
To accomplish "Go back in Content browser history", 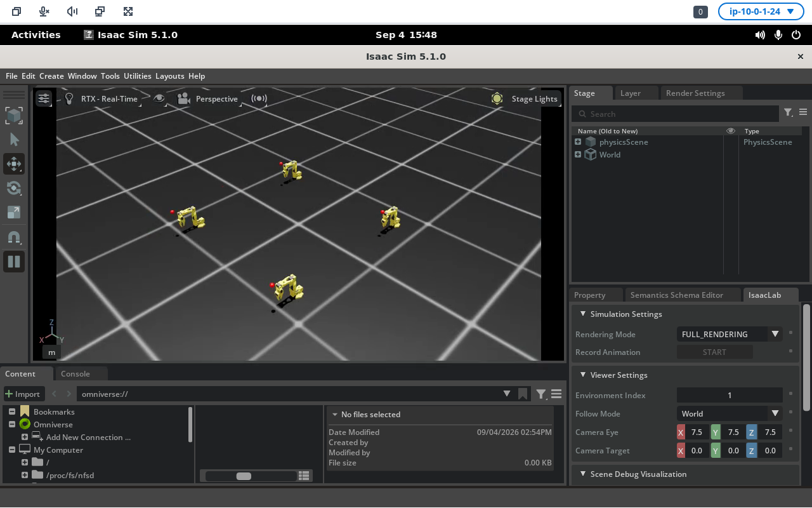I will click(54, 394).
